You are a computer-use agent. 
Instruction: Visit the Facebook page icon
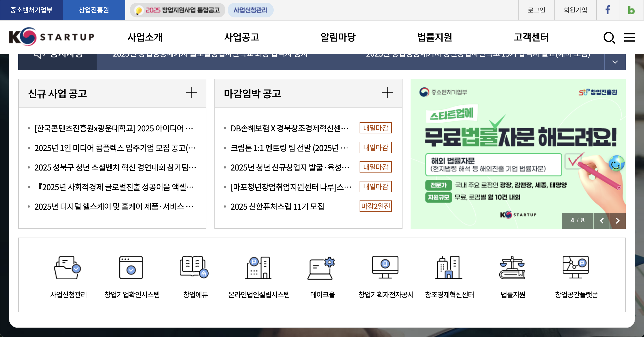(608, 10)
